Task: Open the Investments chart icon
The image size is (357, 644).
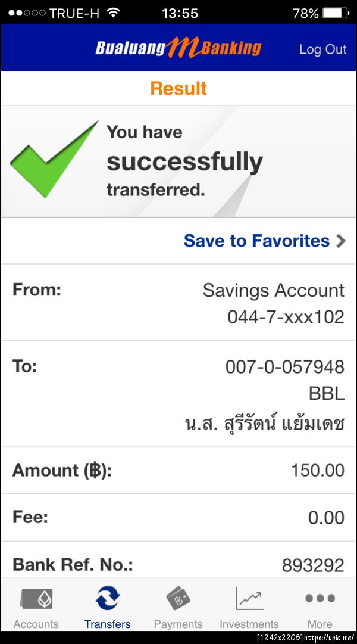Action: pos(249,598)
